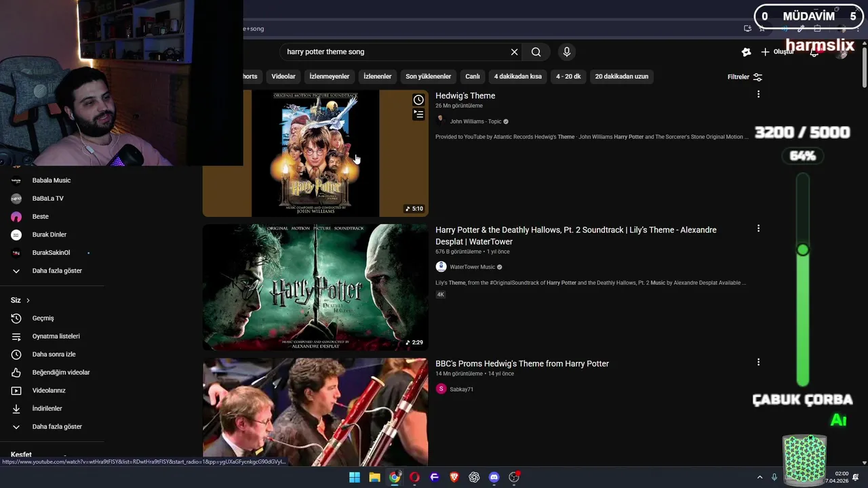The height and width of the screenshot is (488, 868).
Task: Open the Oluştur create button
Action: [777, 52]
